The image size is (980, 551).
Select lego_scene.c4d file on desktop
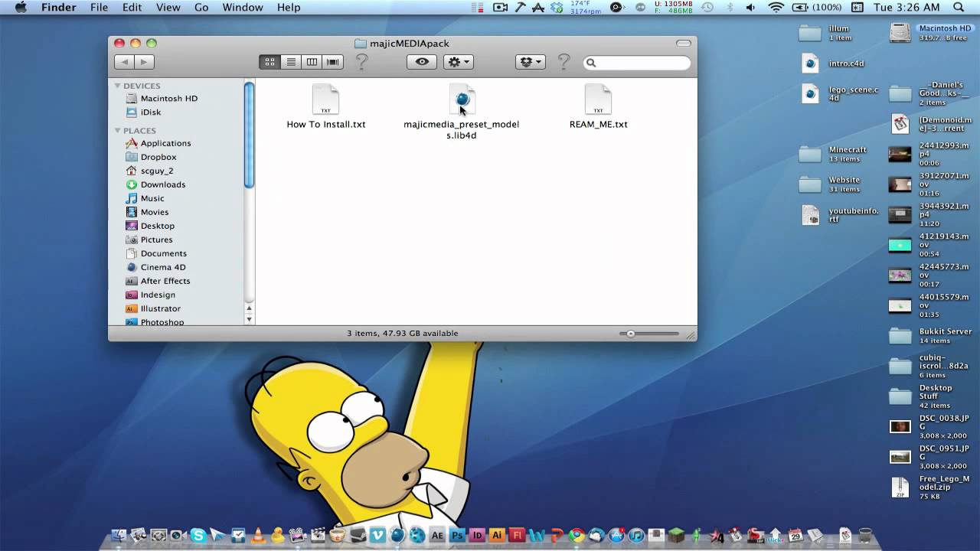839,93
